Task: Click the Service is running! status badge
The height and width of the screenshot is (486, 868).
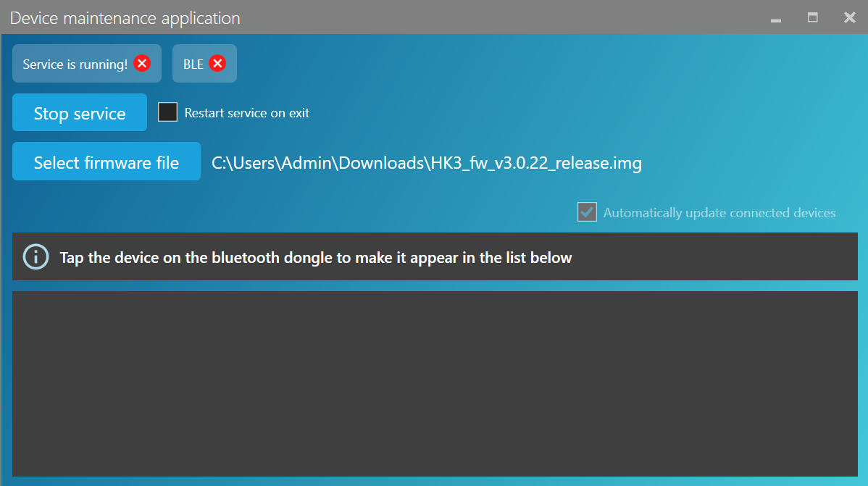Action: point(87,64)
